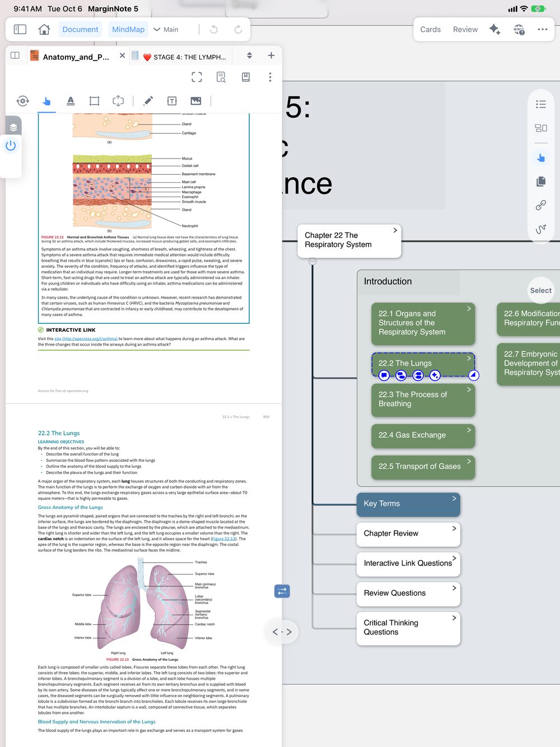Image resolution: width=560 pixels, height=747 pixels.
Task: Expand the Review Questions node chevron
Action: point(454,588)
